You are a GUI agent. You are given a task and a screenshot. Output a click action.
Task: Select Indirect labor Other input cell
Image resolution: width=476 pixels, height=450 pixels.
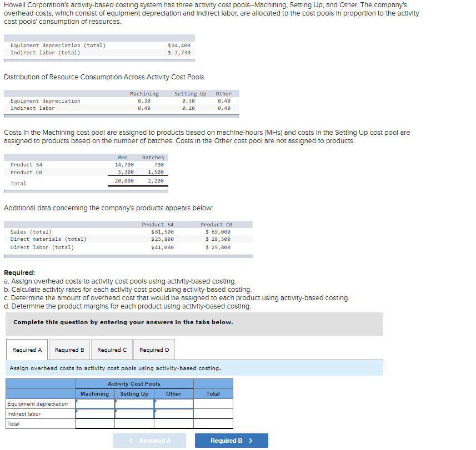(174, 413)
